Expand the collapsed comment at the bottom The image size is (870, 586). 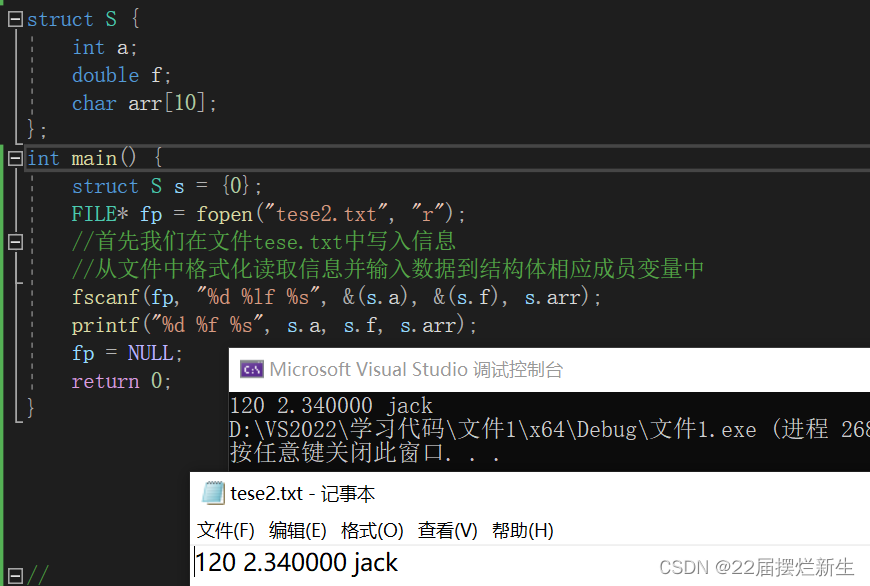(x=15, y=575)
